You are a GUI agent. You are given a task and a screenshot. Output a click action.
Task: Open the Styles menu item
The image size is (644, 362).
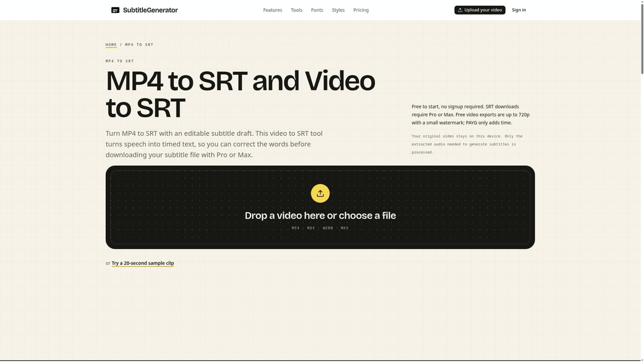click(338, 10)
